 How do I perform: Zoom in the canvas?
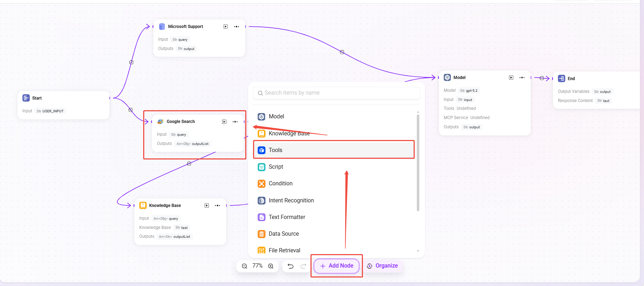tap(271, 266)
